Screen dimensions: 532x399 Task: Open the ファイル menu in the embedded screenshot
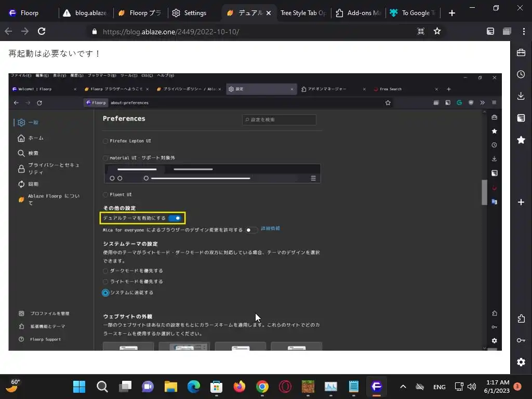21,75
